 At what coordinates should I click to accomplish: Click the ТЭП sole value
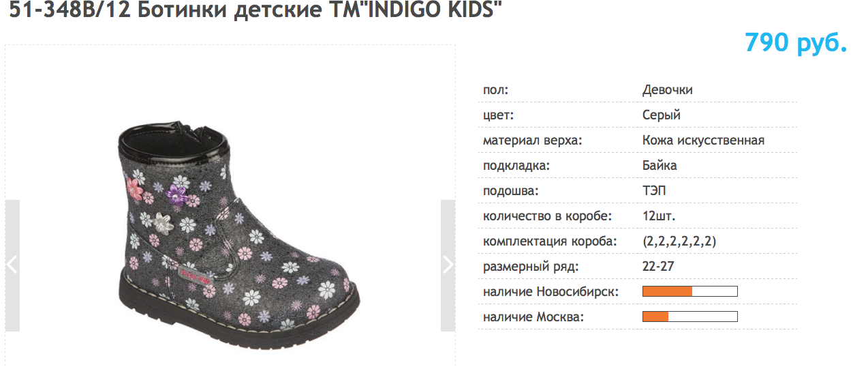[x=654, y=191]
